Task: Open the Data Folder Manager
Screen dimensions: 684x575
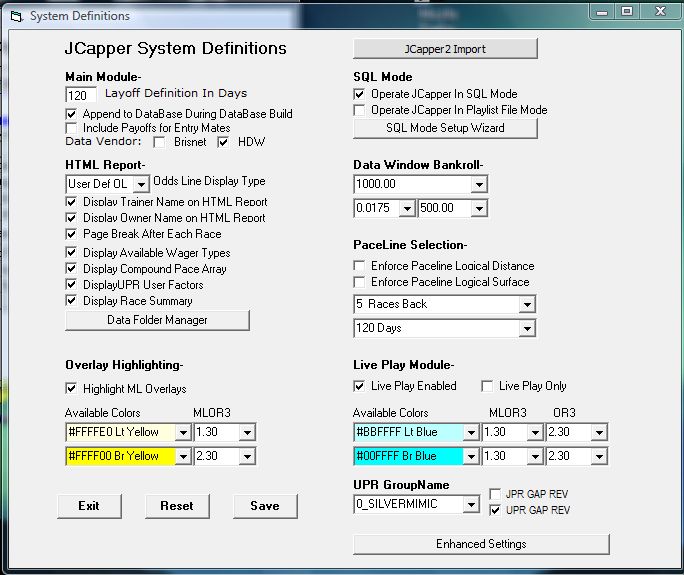Action: point(157,320)
